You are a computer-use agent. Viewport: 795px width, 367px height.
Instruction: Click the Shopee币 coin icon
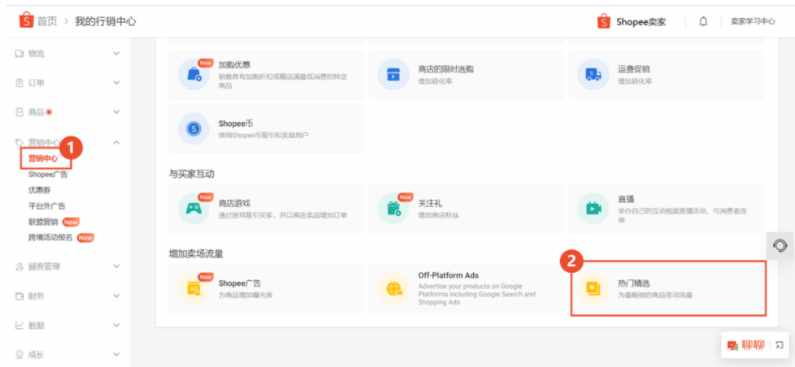coord(194,129)
